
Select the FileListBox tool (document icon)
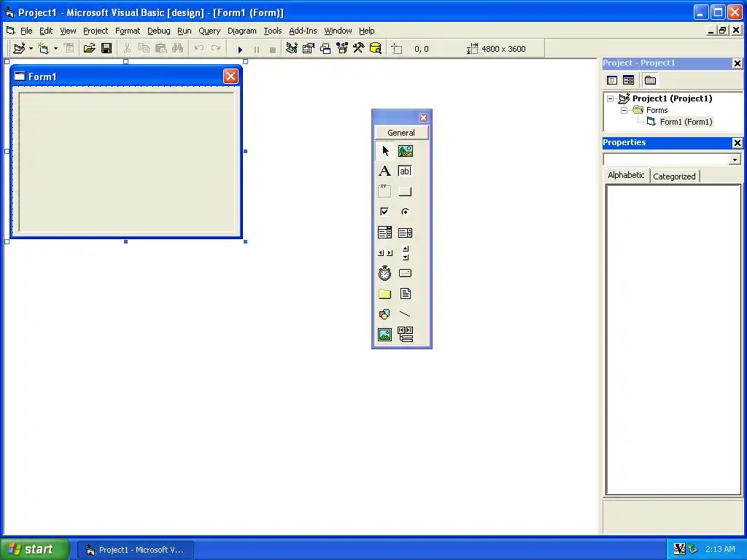[406, 294]
